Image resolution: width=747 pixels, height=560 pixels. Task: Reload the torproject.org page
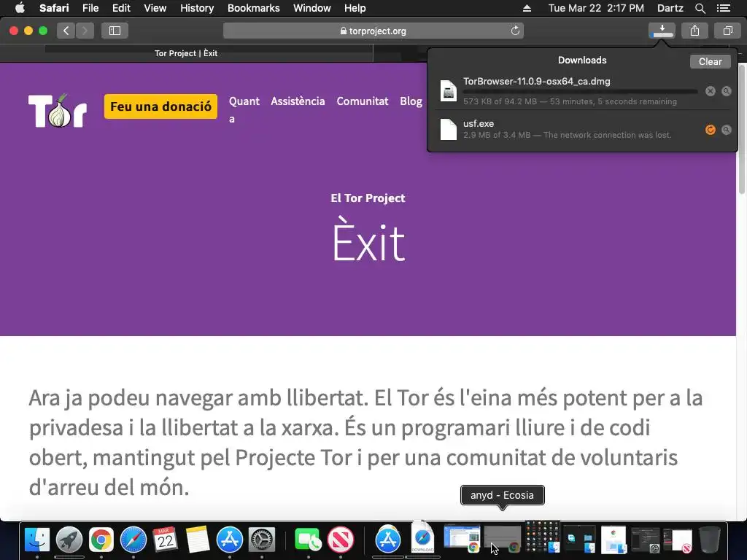point(515,31)
